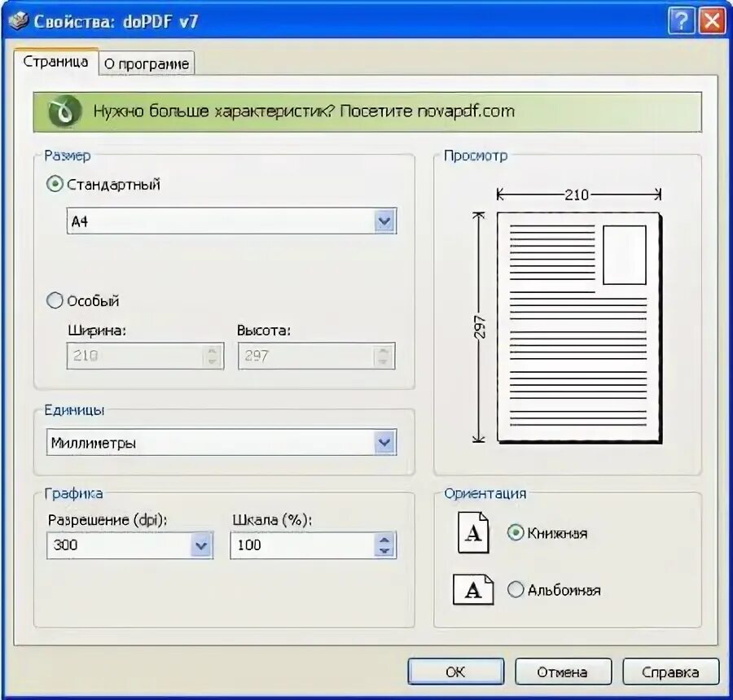
Task: Close the doPDF properties dialog
Action: click(x=712, y=20)
